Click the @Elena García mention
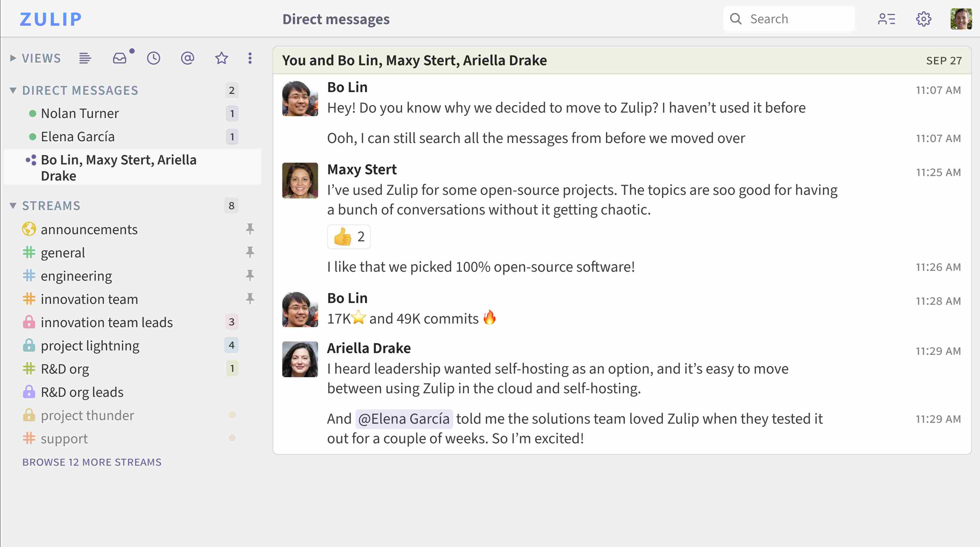 tap(404, 419)
